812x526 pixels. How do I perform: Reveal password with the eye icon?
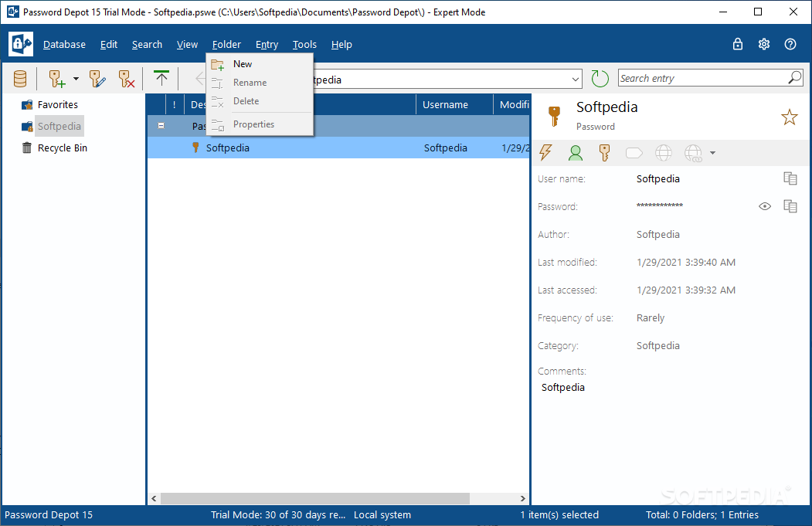765,206
